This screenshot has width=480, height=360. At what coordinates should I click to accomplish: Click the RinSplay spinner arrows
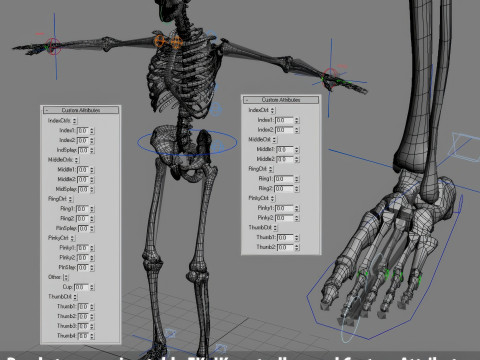(92, 228)
